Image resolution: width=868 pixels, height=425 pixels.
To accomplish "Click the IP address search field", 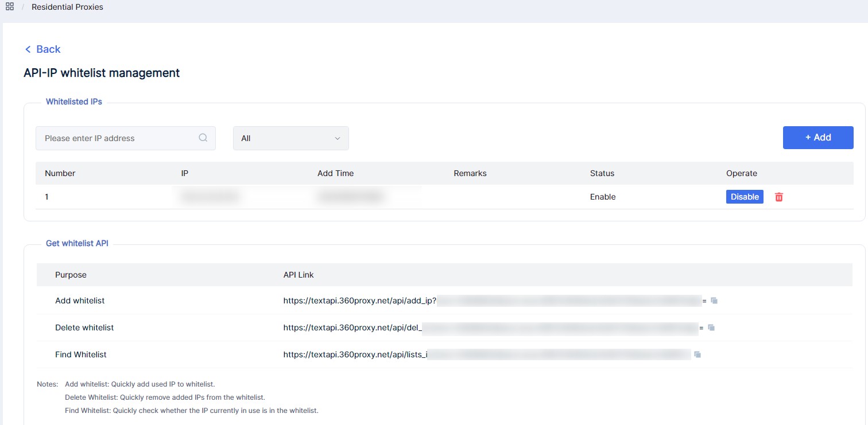I will [118, 138].
